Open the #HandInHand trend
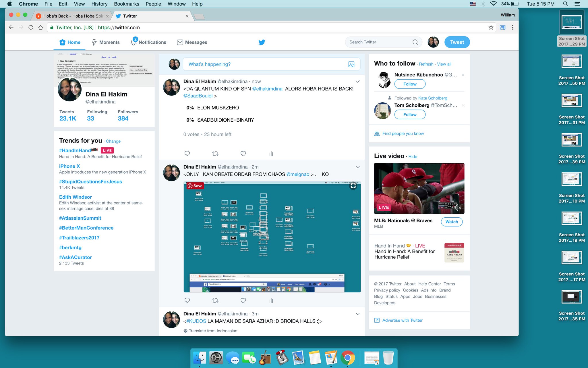The height and width of the screenshot is (368, 588). (75, 150)
